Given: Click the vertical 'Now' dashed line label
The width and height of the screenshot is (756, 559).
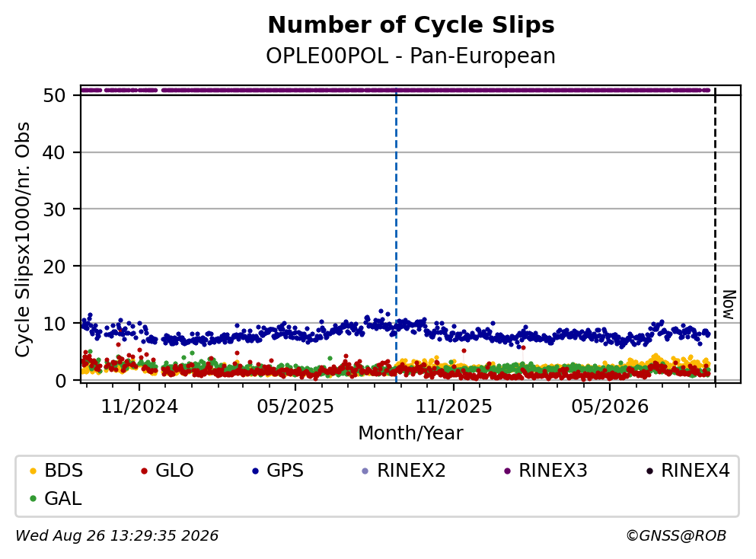Looking at the screenshot, I should tap(729, 305).
